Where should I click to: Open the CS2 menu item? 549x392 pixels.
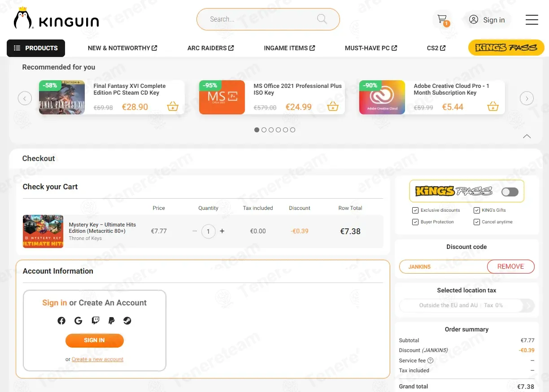tap(436, 48)
